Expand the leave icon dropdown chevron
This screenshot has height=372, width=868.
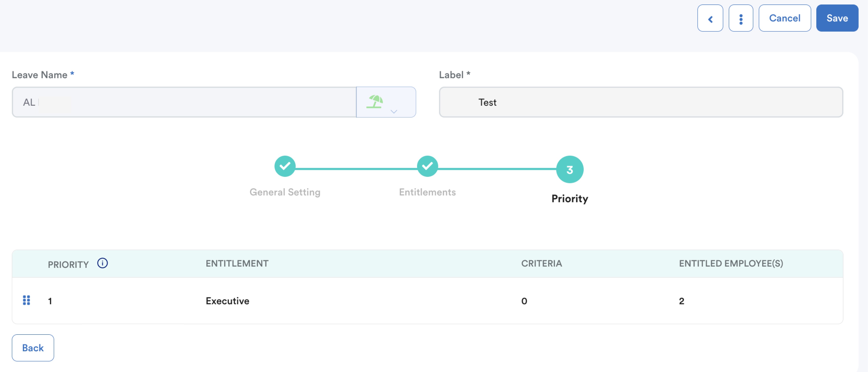click(394, 111)
